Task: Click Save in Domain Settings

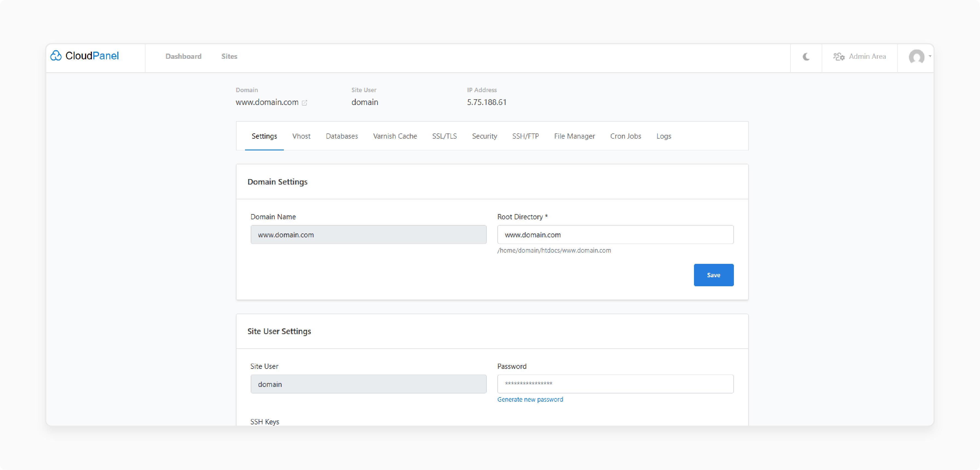Action: pyautogui.click(x=713, y=275)
